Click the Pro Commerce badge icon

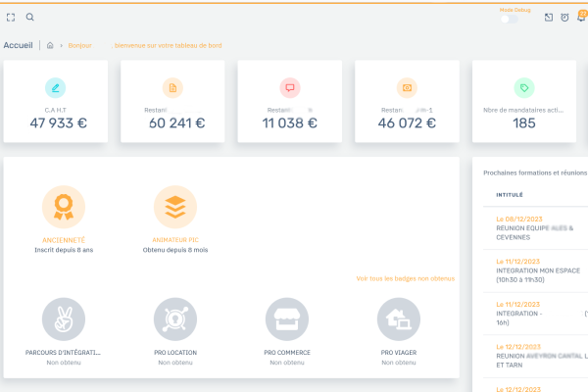tap(287, 318)
